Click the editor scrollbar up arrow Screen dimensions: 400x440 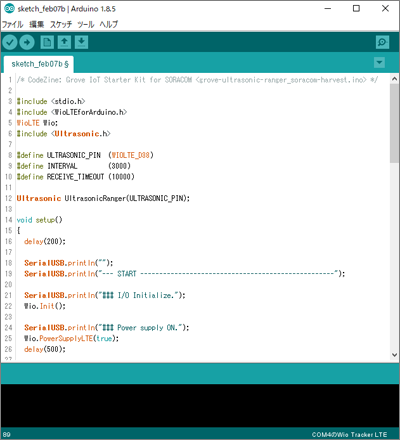394,79
